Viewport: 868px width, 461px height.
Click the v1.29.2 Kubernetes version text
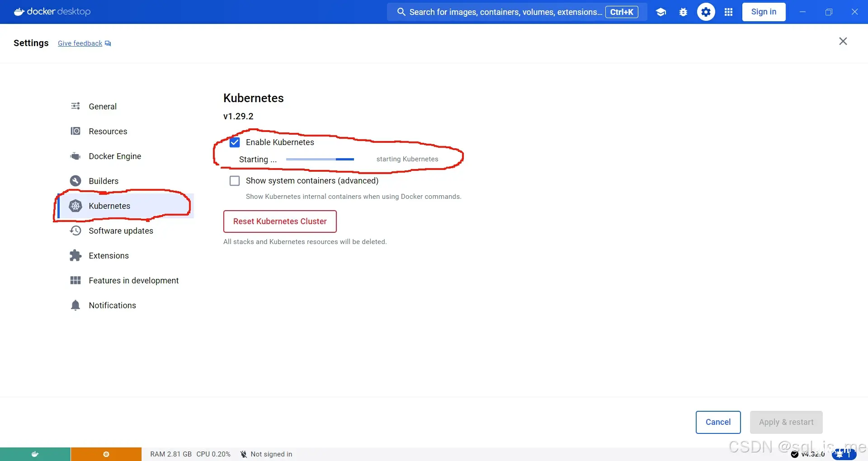pyautogui.click(x=238, y=116)
